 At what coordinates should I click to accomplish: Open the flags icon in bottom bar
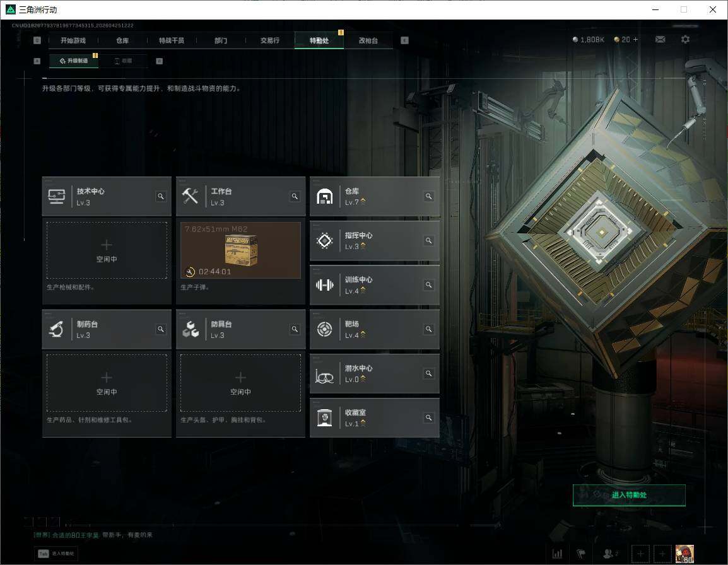(x=581, y=554)
